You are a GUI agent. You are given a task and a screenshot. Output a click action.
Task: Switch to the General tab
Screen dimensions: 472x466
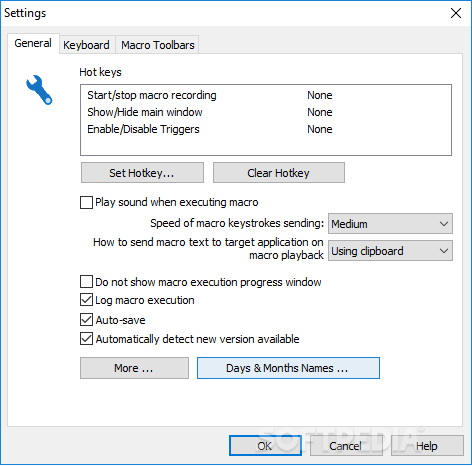pos(33,43)
